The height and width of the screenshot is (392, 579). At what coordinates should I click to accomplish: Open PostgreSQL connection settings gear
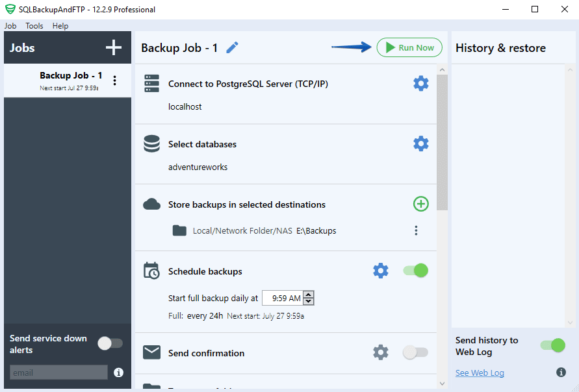coord(420,84)
